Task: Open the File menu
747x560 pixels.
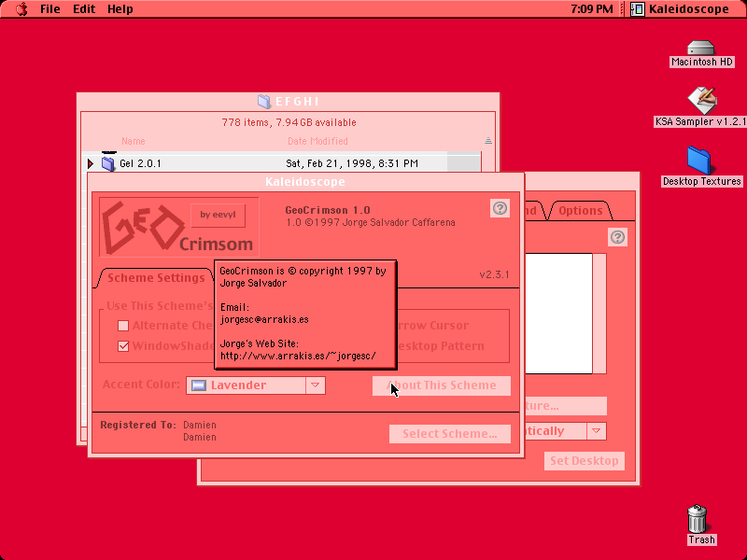Action: pos(50,9)
